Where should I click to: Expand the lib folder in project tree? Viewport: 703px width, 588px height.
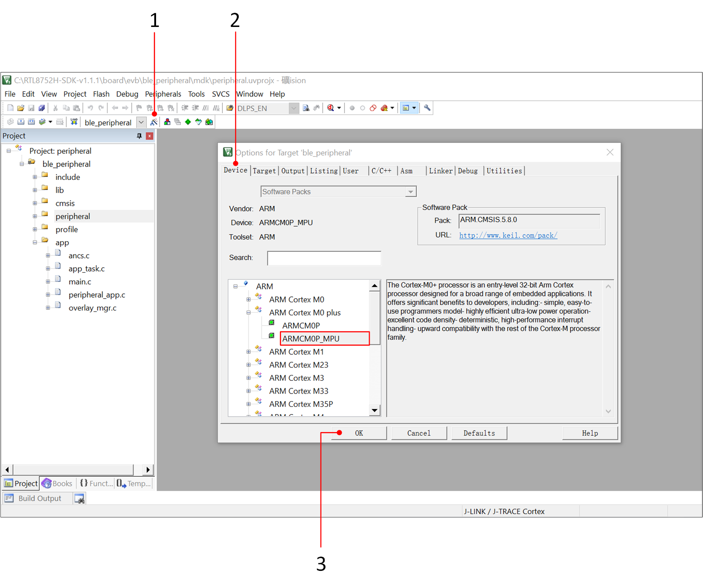35,190
